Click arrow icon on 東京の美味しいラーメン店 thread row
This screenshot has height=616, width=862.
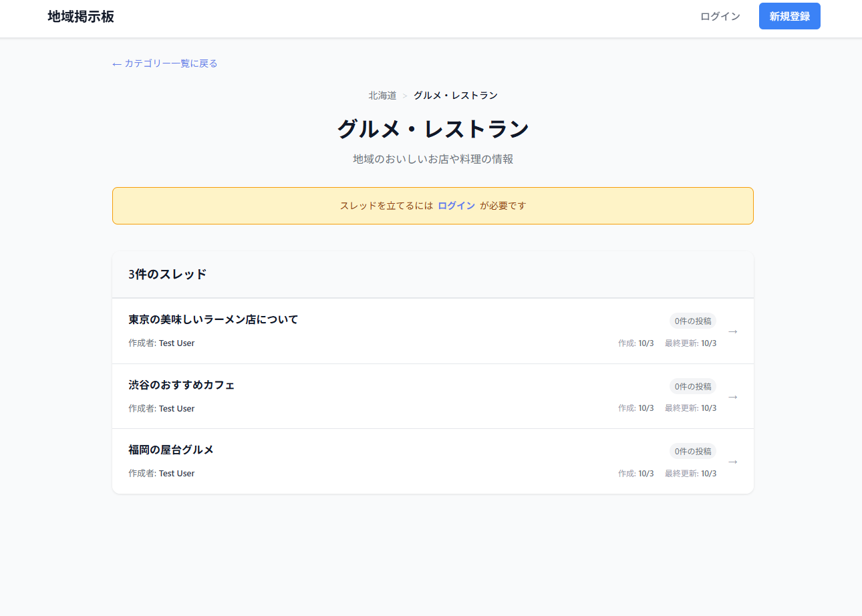732,331
